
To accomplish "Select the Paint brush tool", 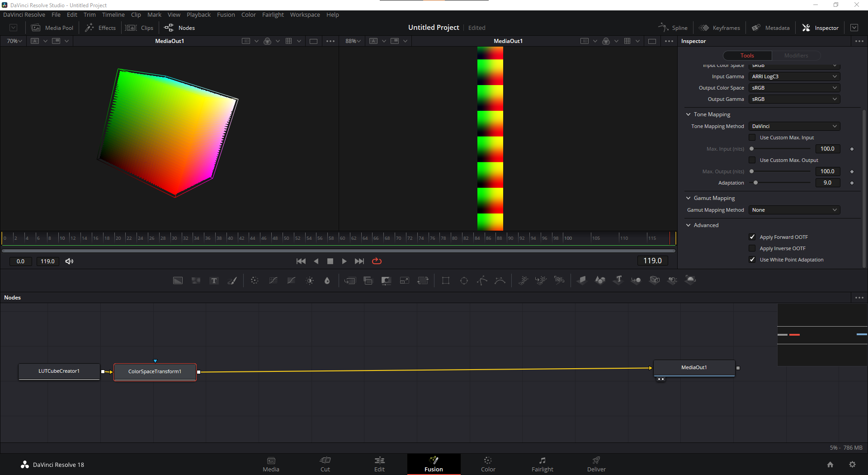I will [x=232, y=280].
